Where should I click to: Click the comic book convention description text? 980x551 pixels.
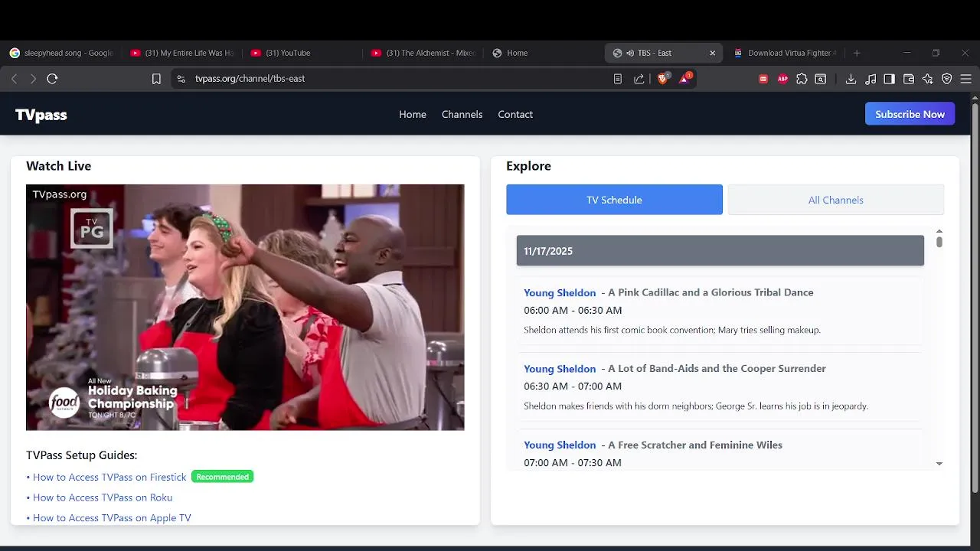[672, 330]
